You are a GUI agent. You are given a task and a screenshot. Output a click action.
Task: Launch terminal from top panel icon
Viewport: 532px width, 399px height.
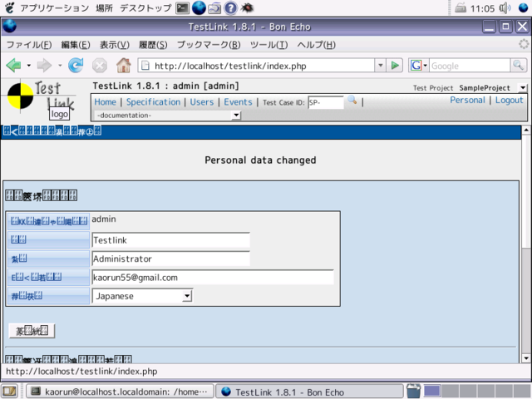(x=182, y=7)
